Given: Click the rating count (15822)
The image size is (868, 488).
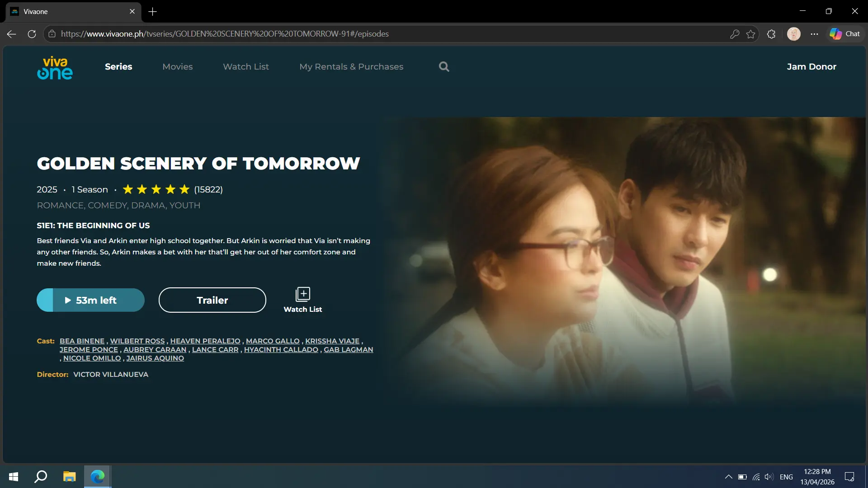Looking at the screenshot, I should [x=208, y=190].
